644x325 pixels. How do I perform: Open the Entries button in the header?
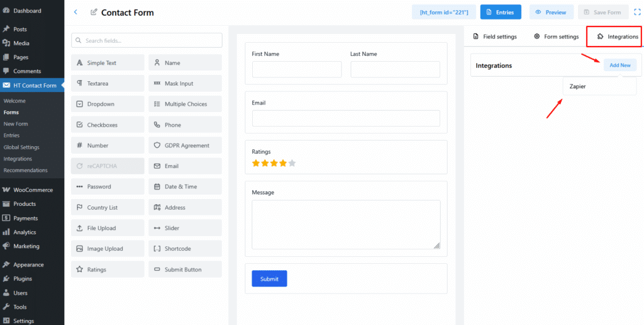pos(501,12)
